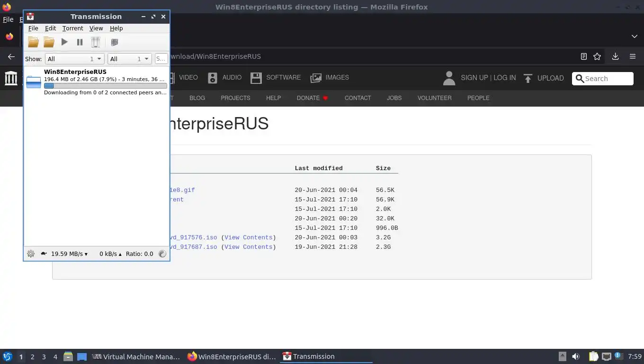
Task: Pause the torrent via toolbar pause icon
Action: (80, 42)
